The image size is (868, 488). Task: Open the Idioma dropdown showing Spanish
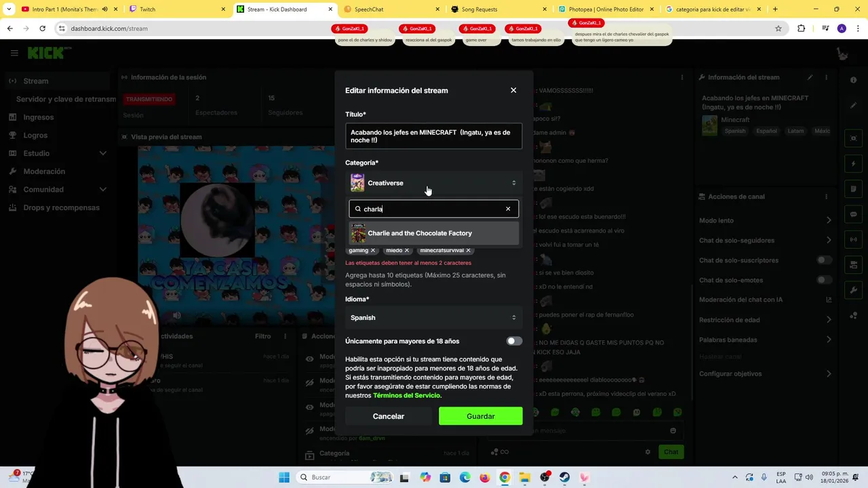point(433,317)
